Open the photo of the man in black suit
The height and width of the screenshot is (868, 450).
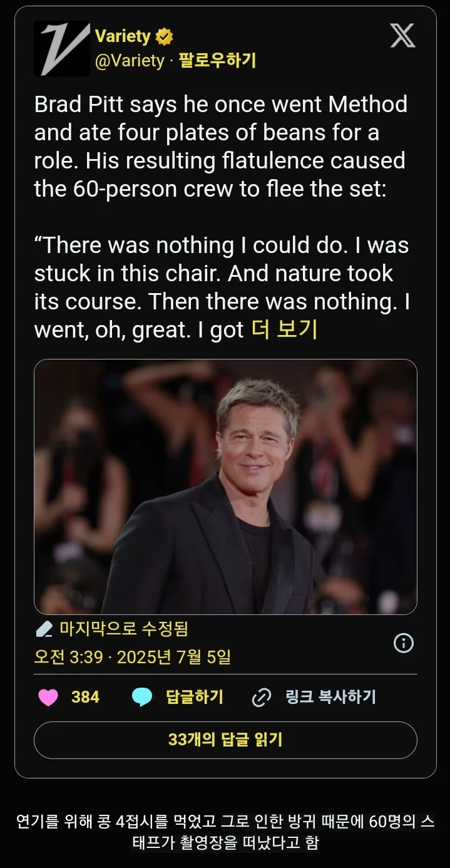[x=225, y=487]
